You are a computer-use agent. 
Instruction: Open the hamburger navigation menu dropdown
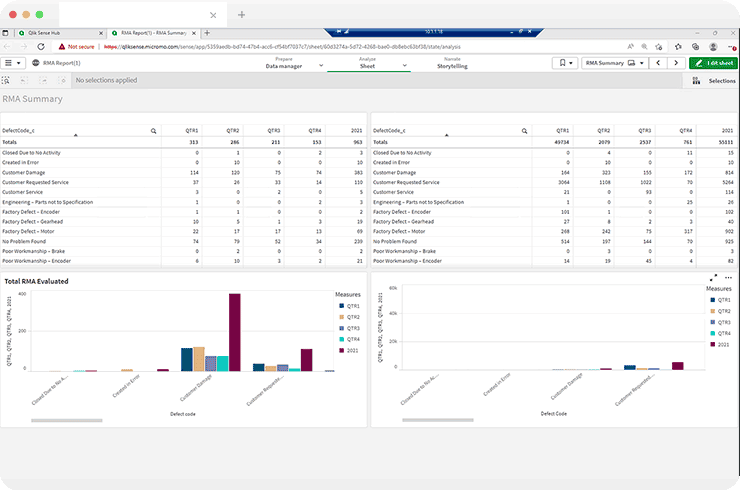pyautogui.click(x=13, y=63)
